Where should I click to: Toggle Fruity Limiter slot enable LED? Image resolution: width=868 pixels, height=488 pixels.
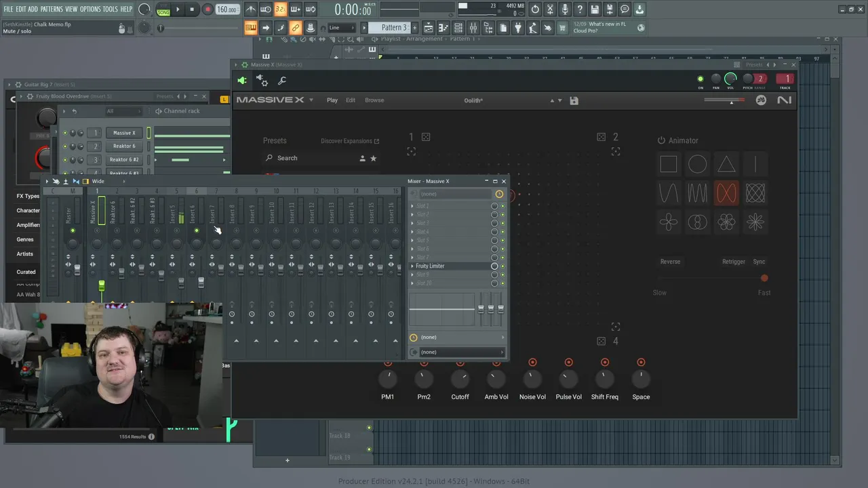click(502, 266)
